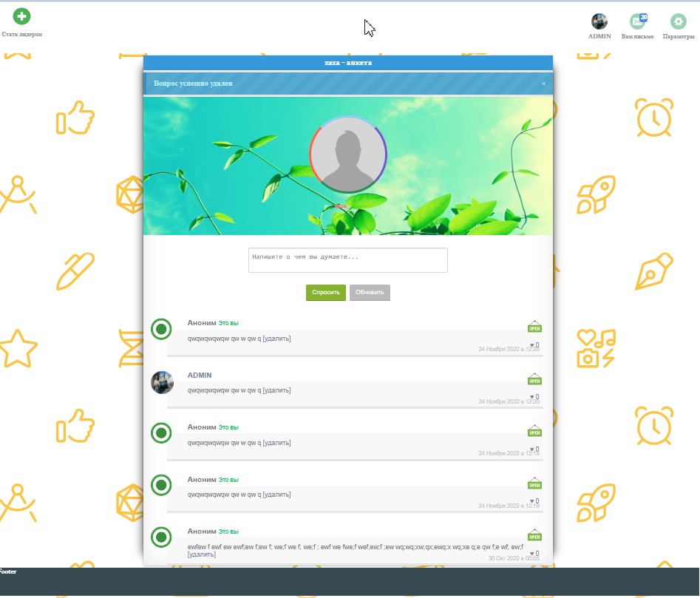Screen dimensions: 700x598
Task: Click the green circle avatar of first Аноним post
Action: [x=161, y=330]
